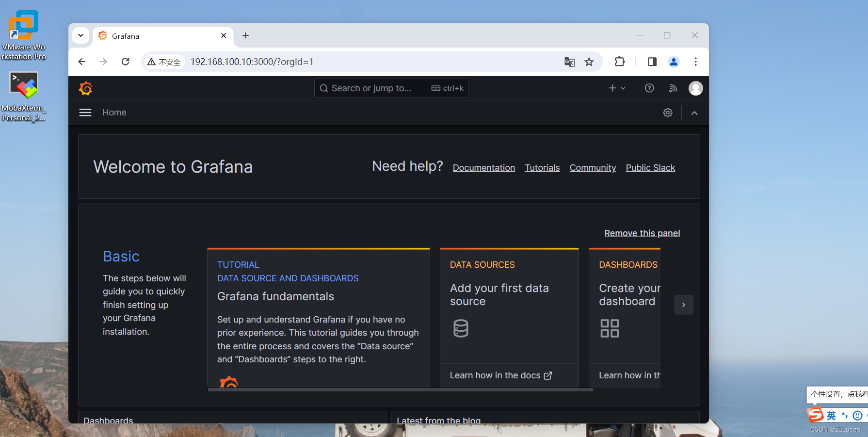This screenshot has height=437, width=868.
Task: Open the Chrome profile icon
Action: (x=674, y=62)
